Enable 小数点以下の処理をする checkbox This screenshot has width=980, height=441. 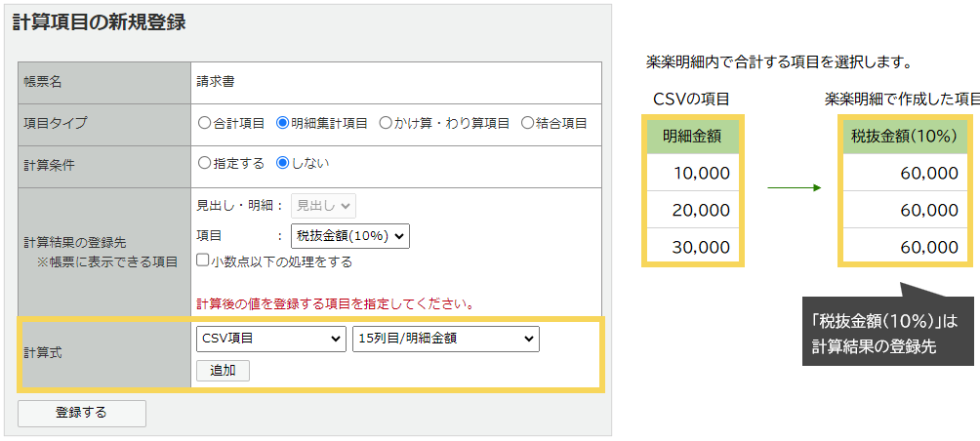click(x=203, y=261)
